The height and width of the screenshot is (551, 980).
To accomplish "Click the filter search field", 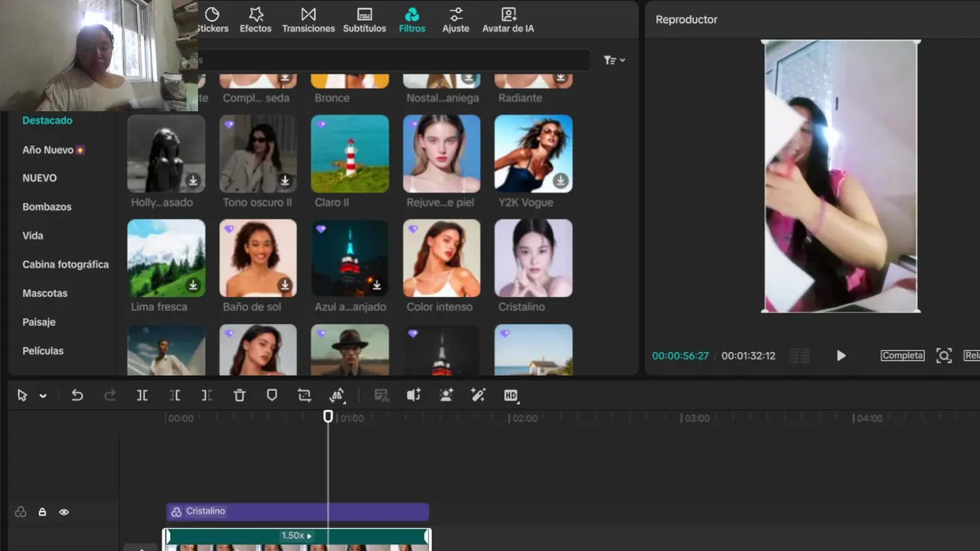I will 394,60.
